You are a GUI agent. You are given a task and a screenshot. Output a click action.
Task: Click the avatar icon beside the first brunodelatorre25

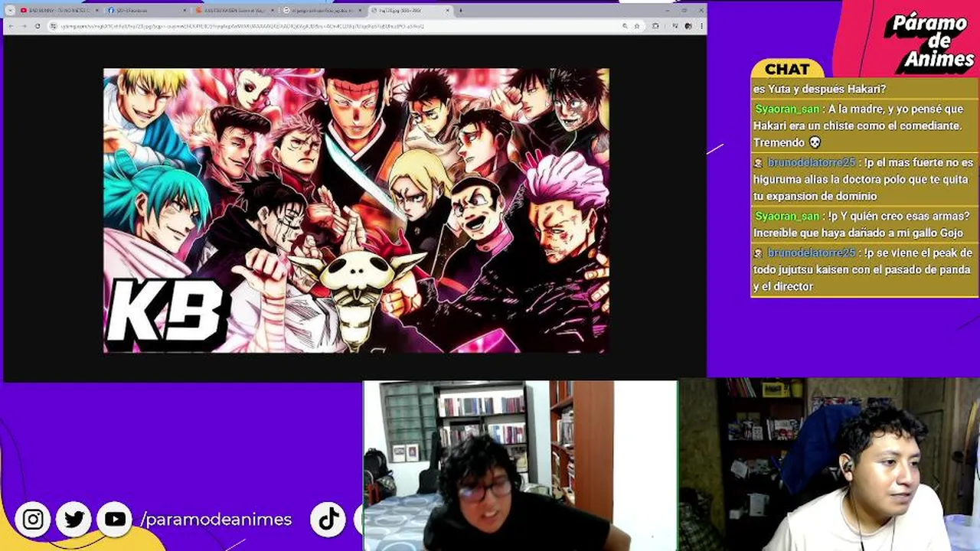pyautogui.click(x=759, y=163)
